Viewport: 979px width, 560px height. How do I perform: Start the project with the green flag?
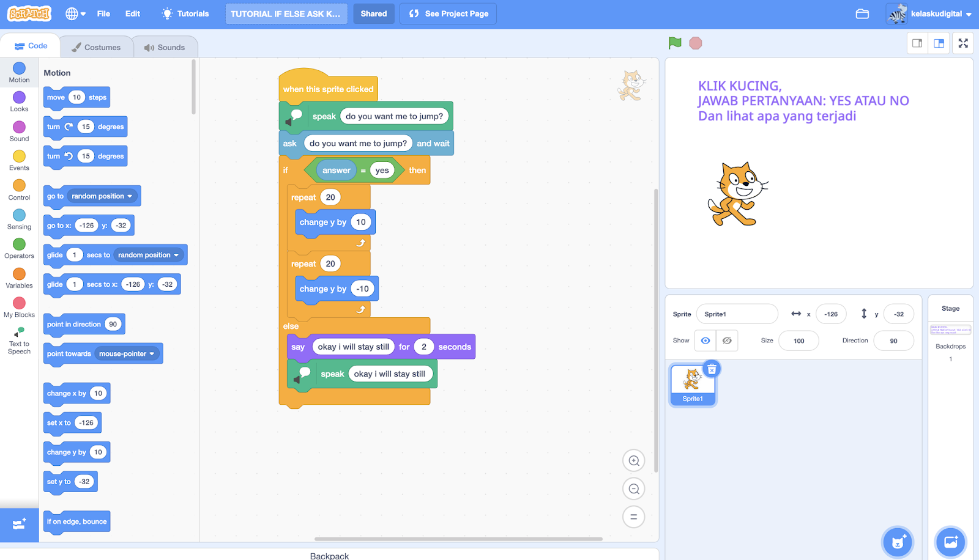[675, 43]
